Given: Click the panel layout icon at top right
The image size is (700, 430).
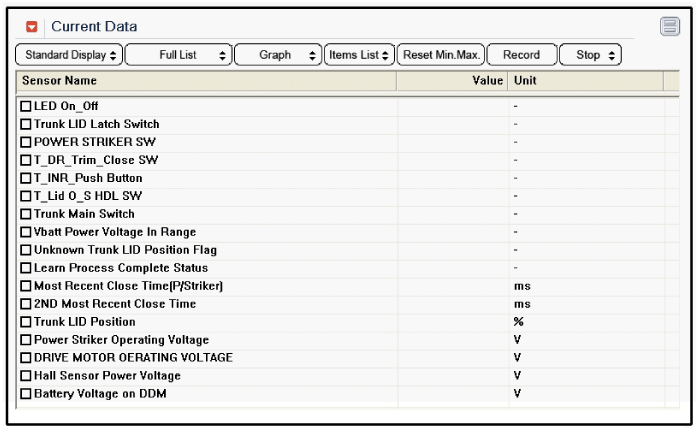Looking at the screenshot, I should pos(670,26).
